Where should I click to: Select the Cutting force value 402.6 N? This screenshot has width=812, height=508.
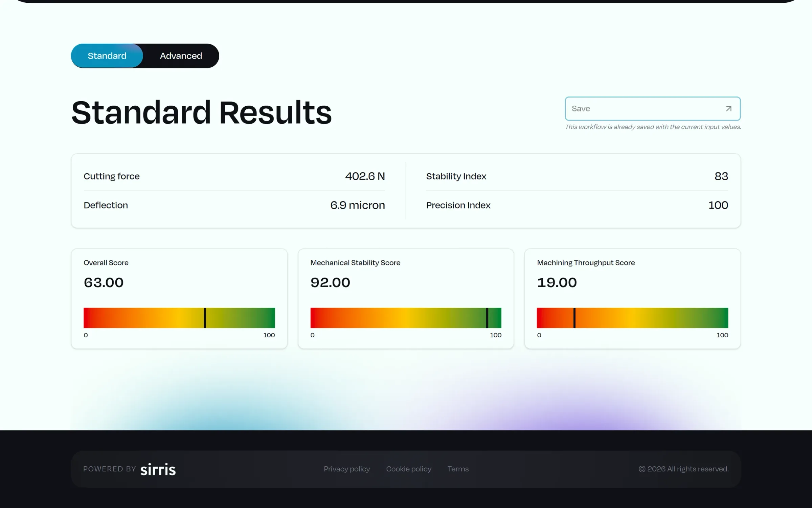click(x=365, y=176)
